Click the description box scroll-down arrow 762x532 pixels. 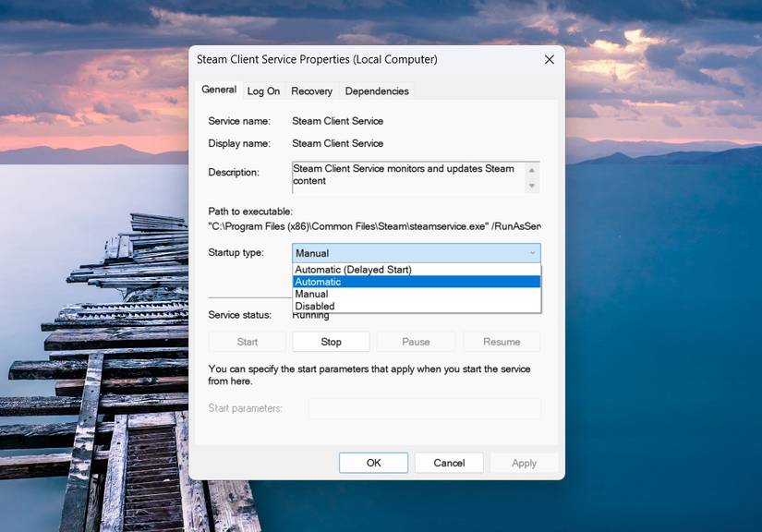(x=534, y=187)
